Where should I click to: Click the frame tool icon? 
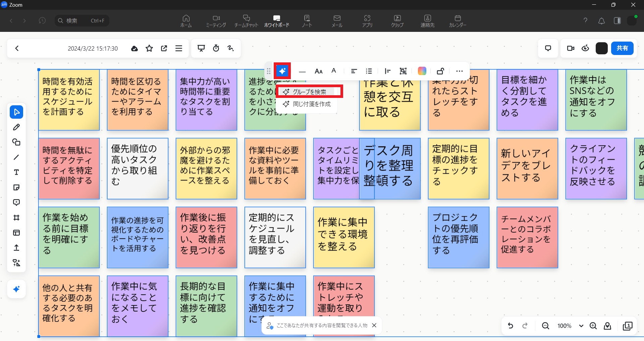(16, 218)
